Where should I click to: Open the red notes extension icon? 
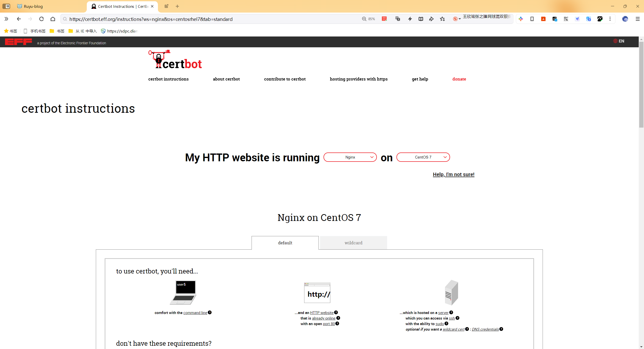point(384,19)
